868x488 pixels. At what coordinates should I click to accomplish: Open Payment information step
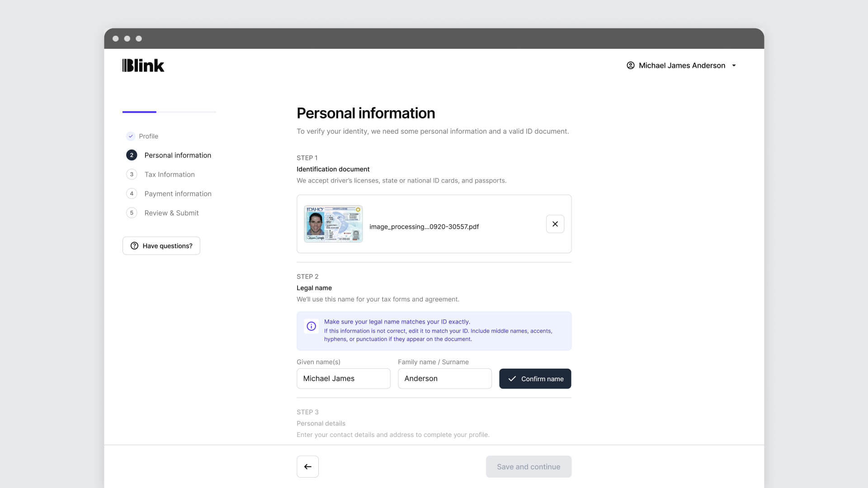[178, 193]
